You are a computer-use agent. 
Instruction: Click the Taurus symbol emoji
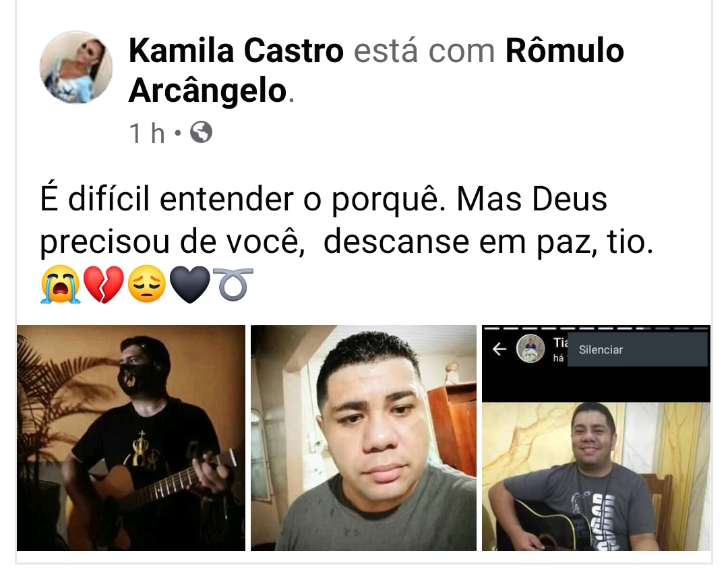tap(233, 283)
